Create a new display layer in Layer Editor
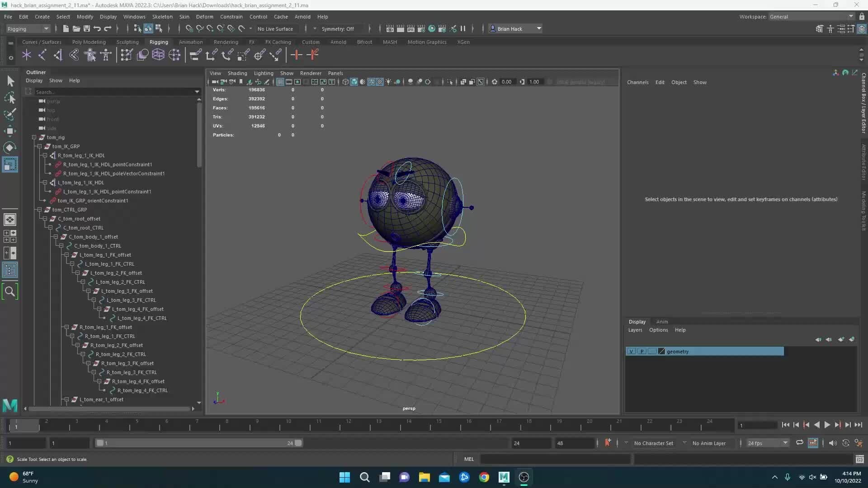 pyautogui.click(x=841, y=339)
